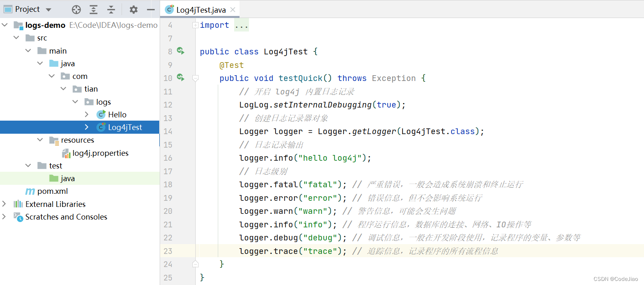Click the "error" string literal

pos(320,198)
